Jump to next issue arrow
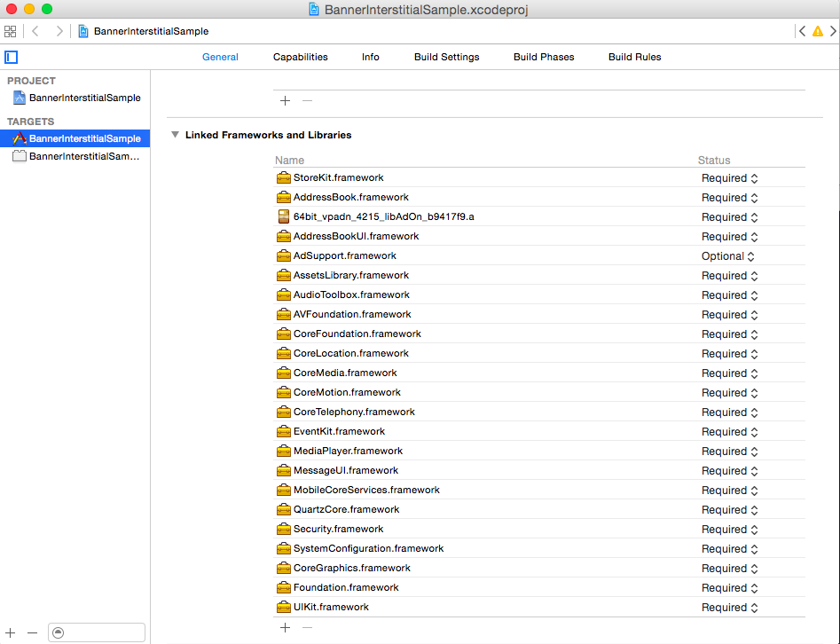The image size is (840, 644). [833, 31]
